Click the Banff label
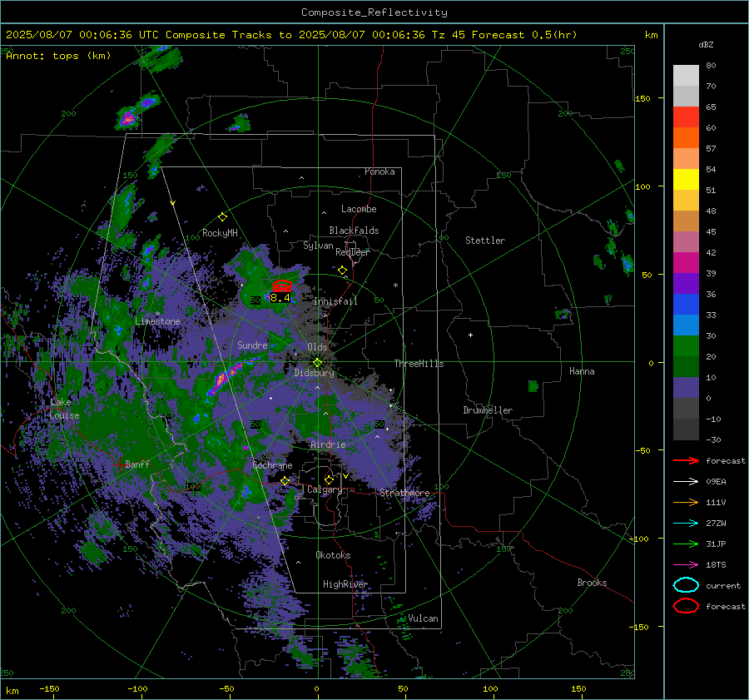 (x=137, y=464)
